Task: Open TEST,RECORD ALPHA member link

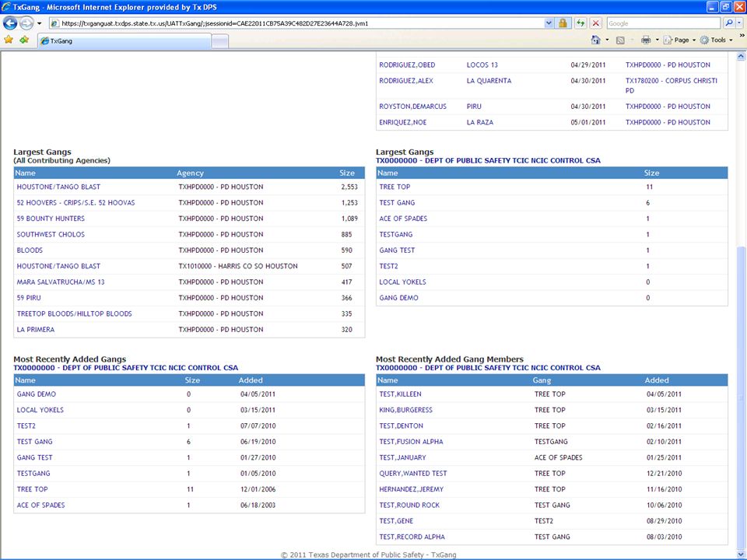Action: [412, 537]
